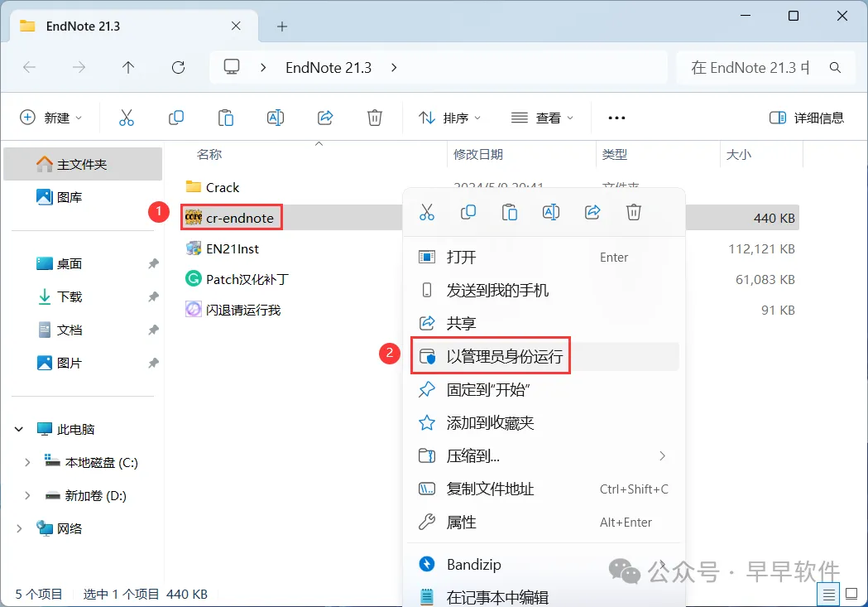This screenshot has height=607, width=868.
Task: Switch to the details list view icon
Action: coord(829,595)
